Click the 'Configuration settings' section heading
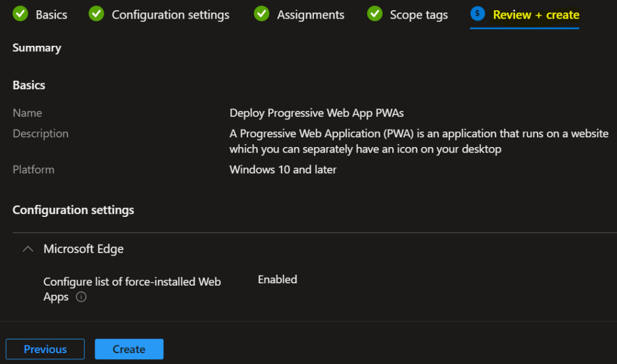The width and height of the screenshot is (617, 364). click(x=73, y=210)
